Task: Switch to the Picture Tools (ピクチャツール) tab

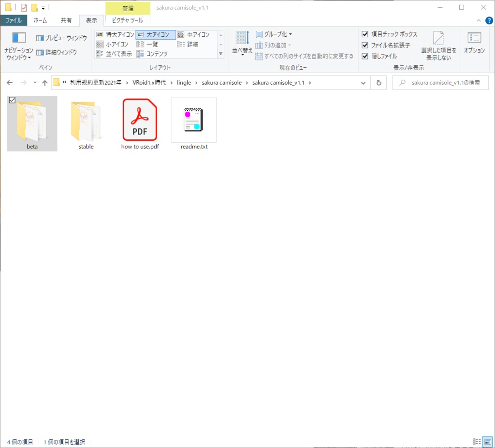Action: 128,20
